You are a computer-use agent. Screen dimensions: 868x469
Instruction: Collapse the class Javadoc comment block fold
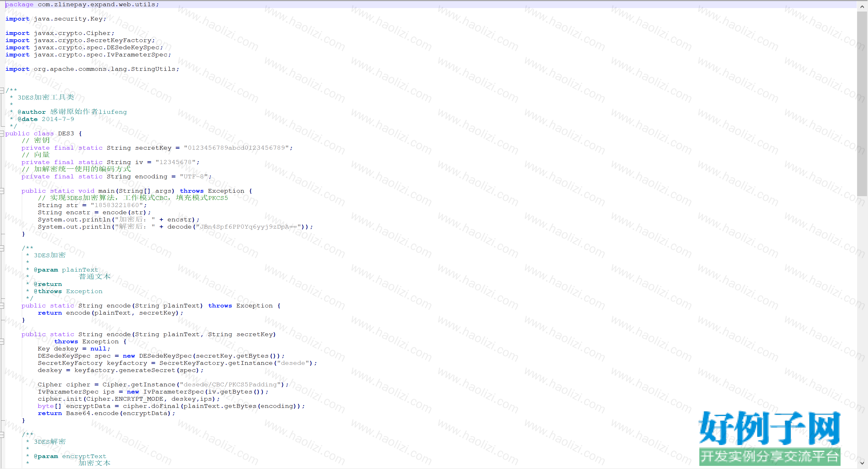pyautogui.click(x=2, y=90)
